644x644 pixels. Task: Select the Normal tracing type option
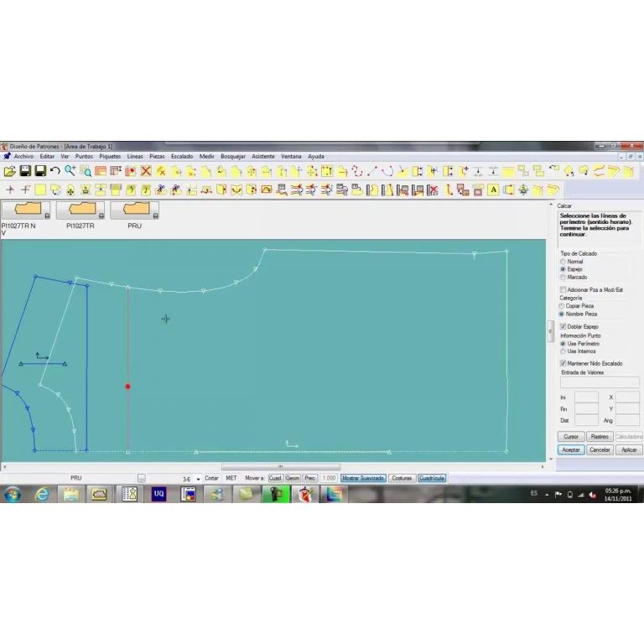(563, 262)
